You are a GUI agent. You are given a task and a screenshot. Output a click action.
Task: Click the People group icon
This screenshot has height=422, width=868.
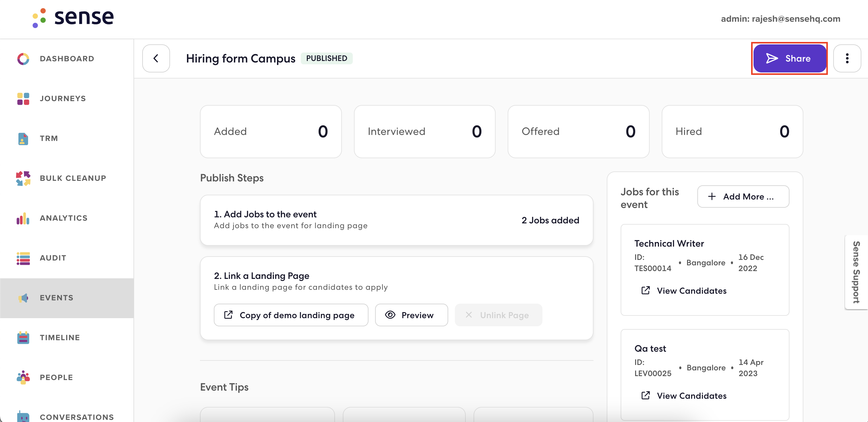click(x=23, y=377)
